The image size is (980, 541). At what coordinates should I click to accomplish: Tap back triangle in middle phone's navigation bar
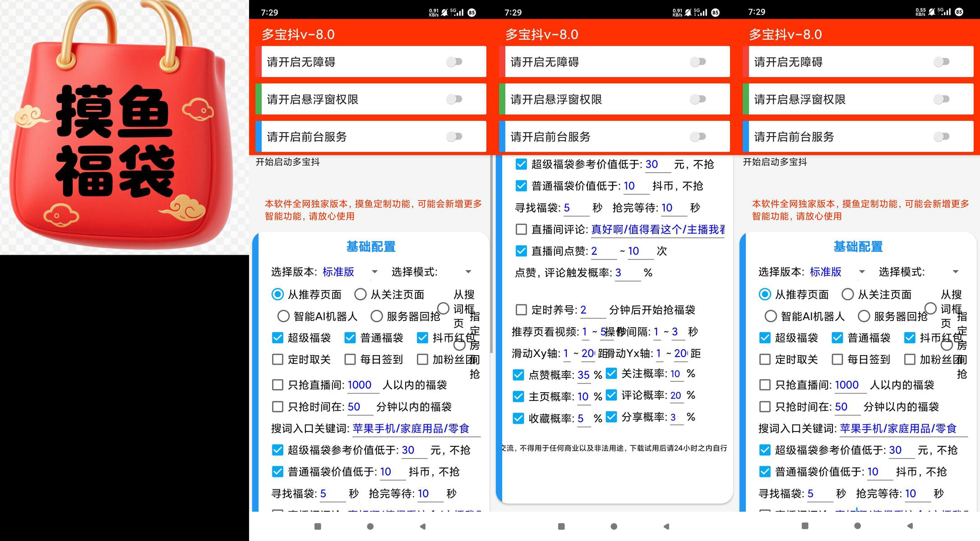(666, 526)
